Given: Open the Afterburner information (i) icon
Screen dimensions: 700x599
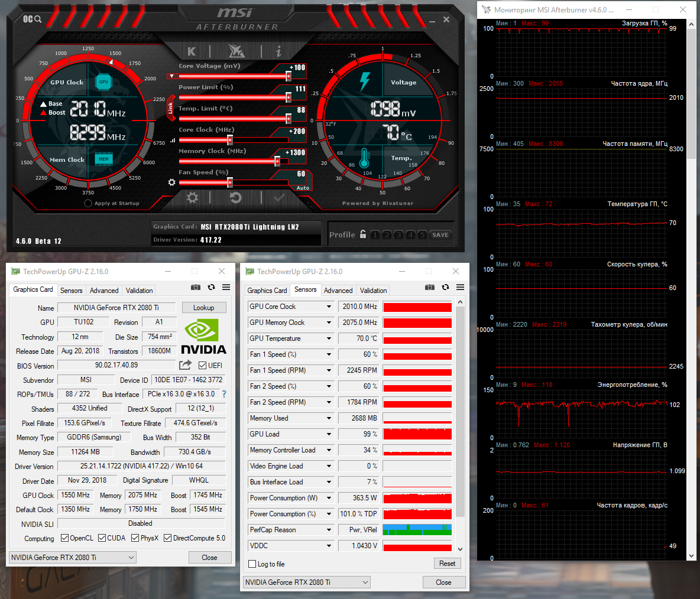Looking at the screenshot, I should pyautogui.click(x=278, y=51).
